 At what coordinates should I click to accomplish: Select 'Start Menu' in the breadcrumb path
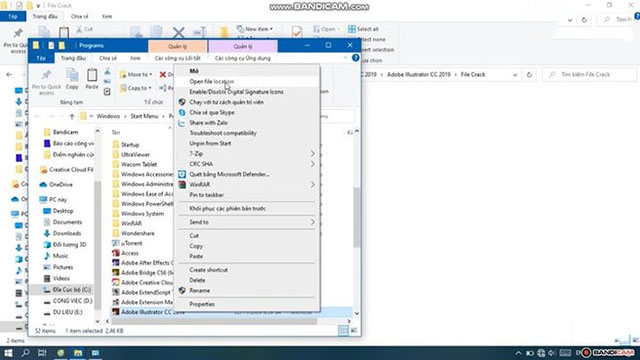144,116
